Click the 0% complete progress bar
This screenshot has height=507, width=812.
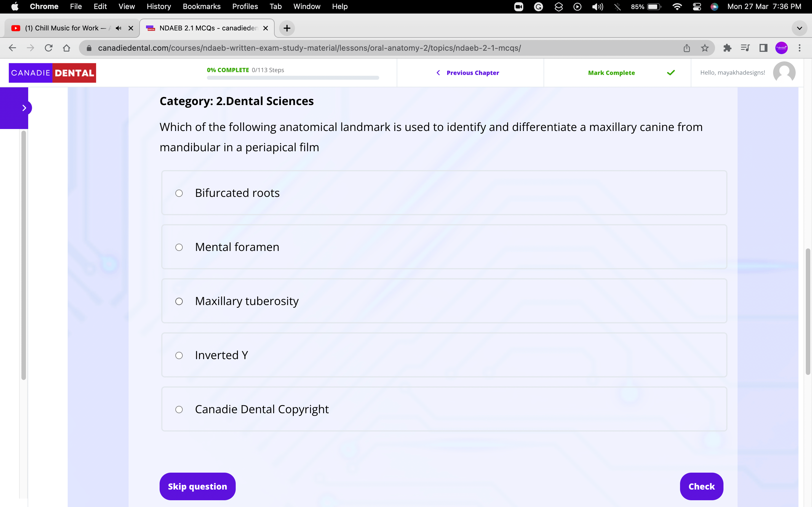click(x=293, y=77)
